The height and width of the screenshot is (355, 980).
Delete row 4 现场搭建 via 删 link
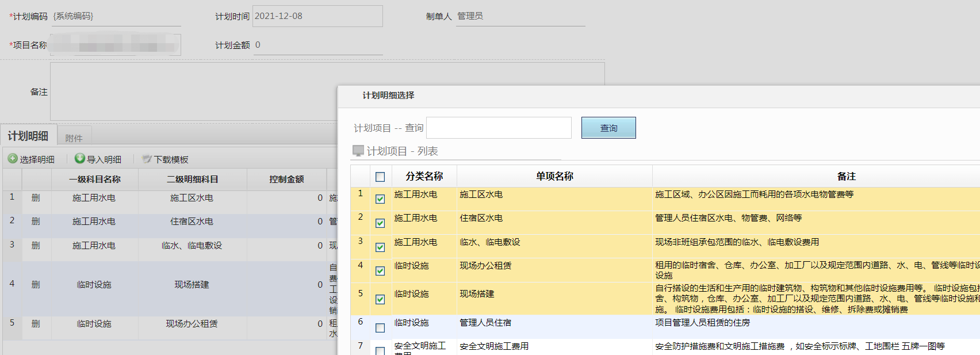tap(36, 285)
